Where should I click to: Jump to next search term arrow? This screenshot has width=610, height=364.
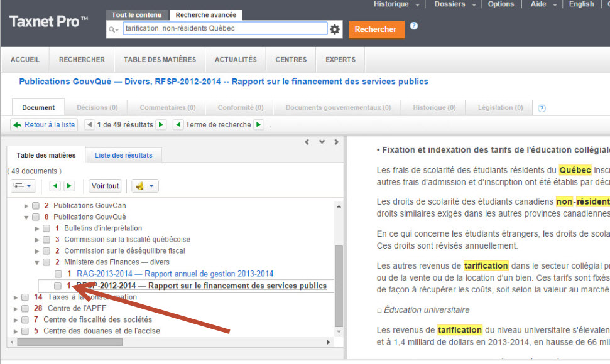pos(259,125)
